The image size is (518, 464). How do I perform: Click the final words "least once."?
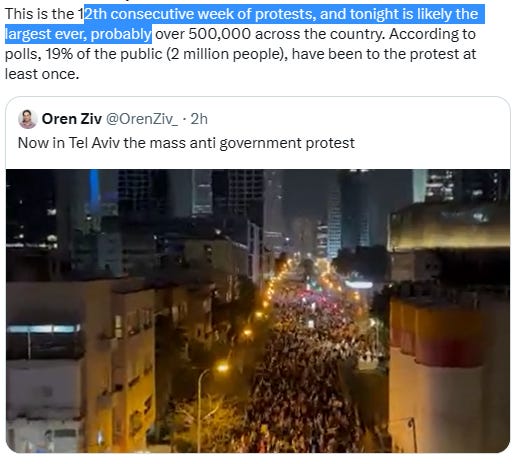(42, 74)
